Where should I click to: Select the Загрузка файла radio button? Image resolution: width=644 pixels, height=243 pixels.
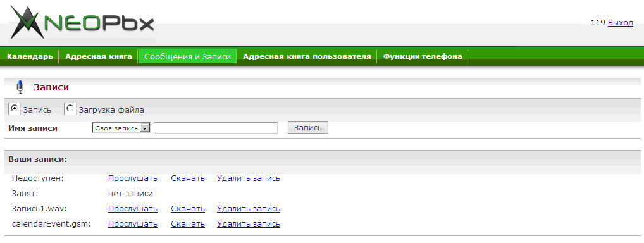[x=70, y=109]
